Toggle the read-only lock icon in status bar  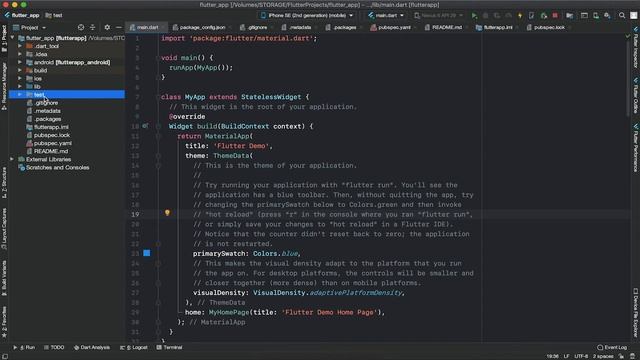[x=621, y=356]
